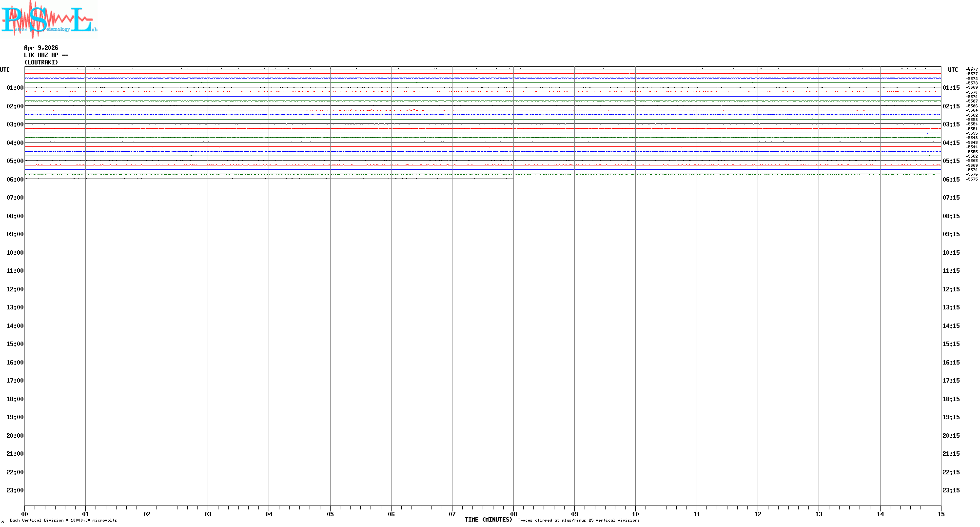Click the left UTC axis header
980x527 pixels.
(x=5, y=70)
